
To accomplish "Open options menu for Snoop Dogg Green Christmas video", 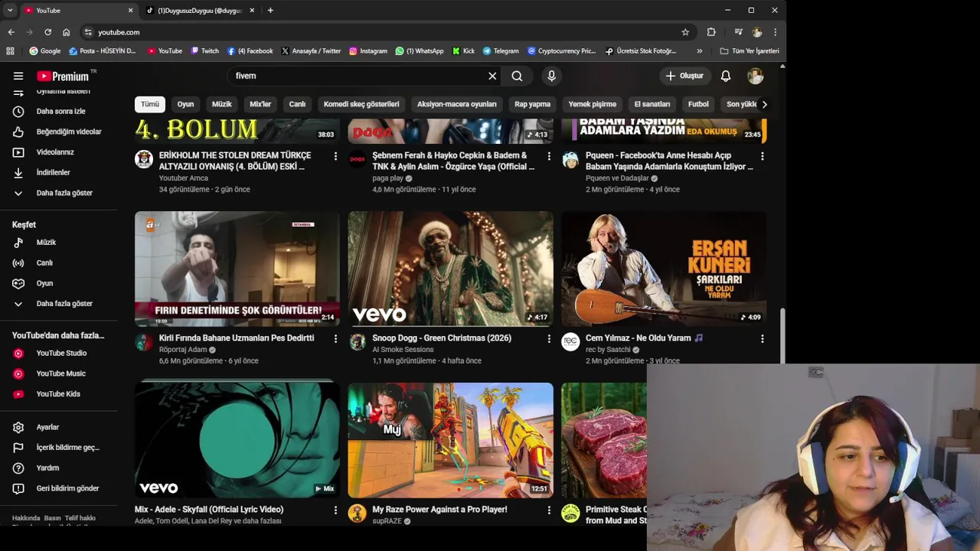I will 548,338.
